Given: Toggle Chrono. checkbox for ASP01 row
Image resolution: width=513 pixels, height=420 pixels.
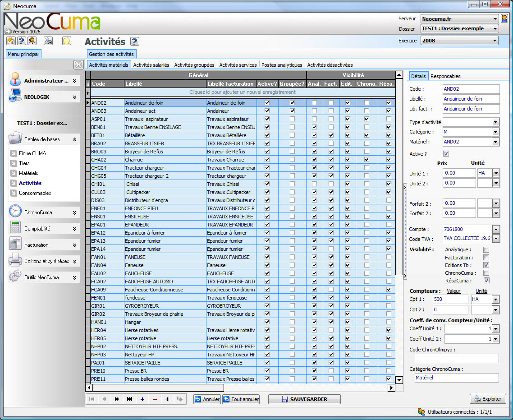Looking at the screenshot, I should (366, 119).
